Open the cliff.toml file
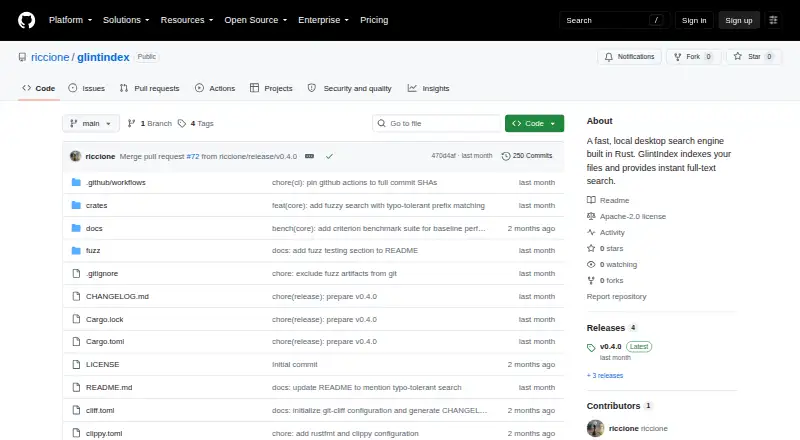Image resolution: width=800 pixels, height=440 pixels. coord(100,410)
